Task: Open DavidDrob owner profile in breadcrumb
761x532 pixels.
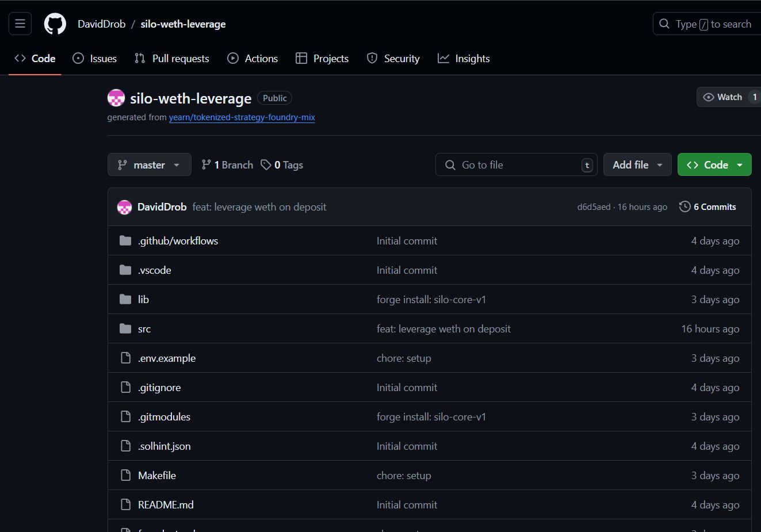Action: point(101,24)
